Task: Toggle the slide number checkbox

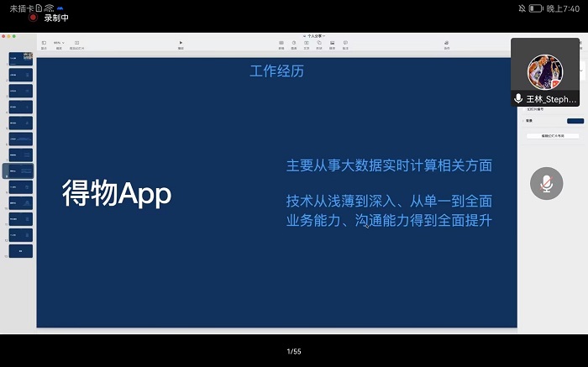Action: (524, 109)
